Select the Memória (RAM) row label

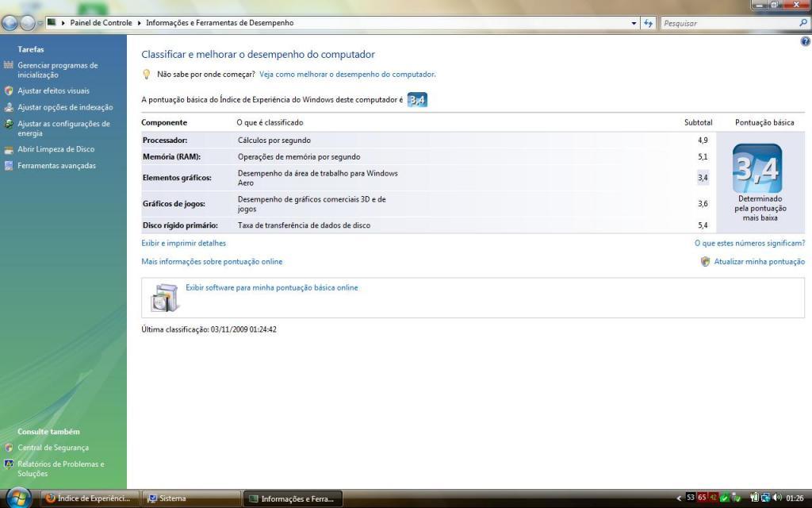(x=171, y=157)
